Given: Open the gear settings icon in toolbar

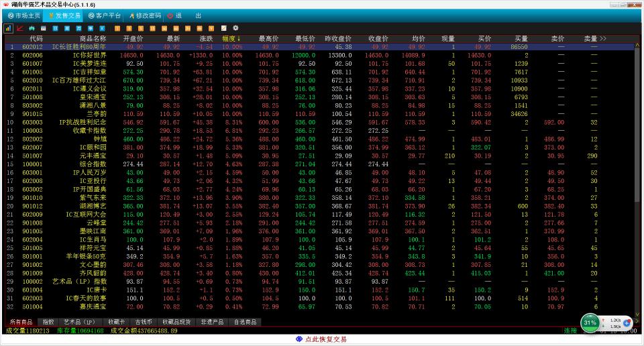Looking at the screenshot, I should click(235, 28).
